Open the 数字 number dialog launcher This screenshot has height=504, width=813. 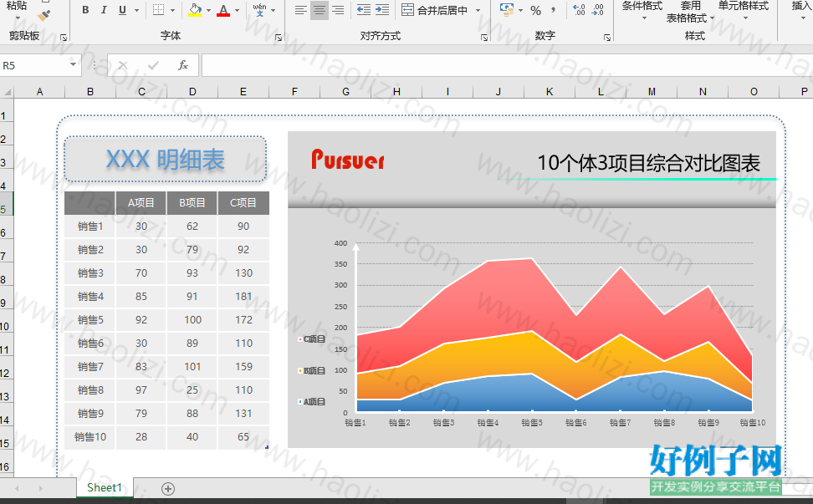(607, 38)
